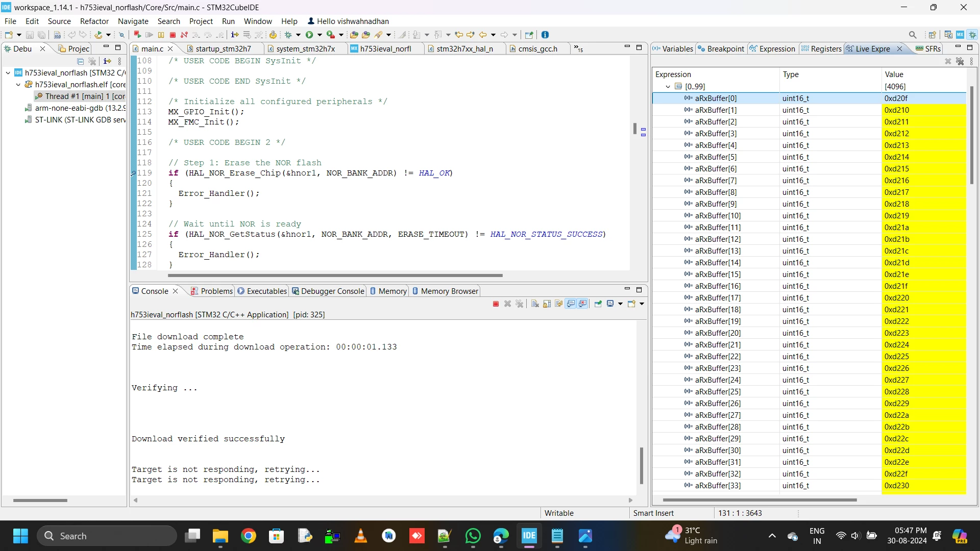This screenshot has height=551, width=980.
Task: Terminate the console process with red square
Action: pos(496,304)
